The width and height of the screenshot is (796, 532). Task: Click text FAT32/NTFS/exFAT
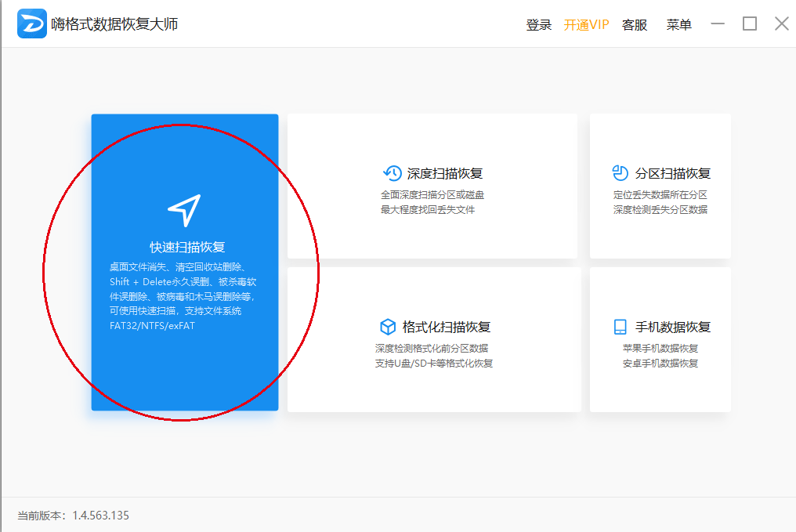(152, 326)
